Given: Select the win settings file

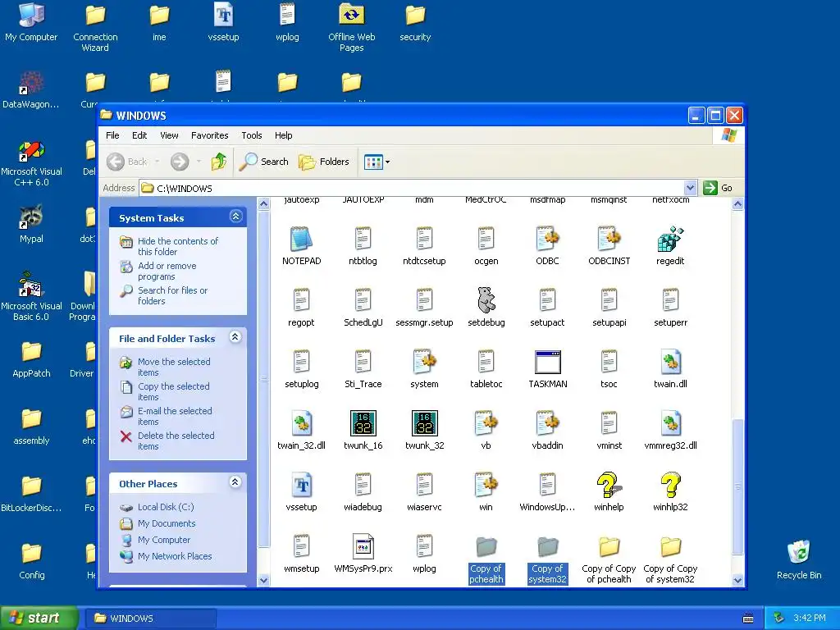Looking at the screenshot, I should click(x=486, y=485).
